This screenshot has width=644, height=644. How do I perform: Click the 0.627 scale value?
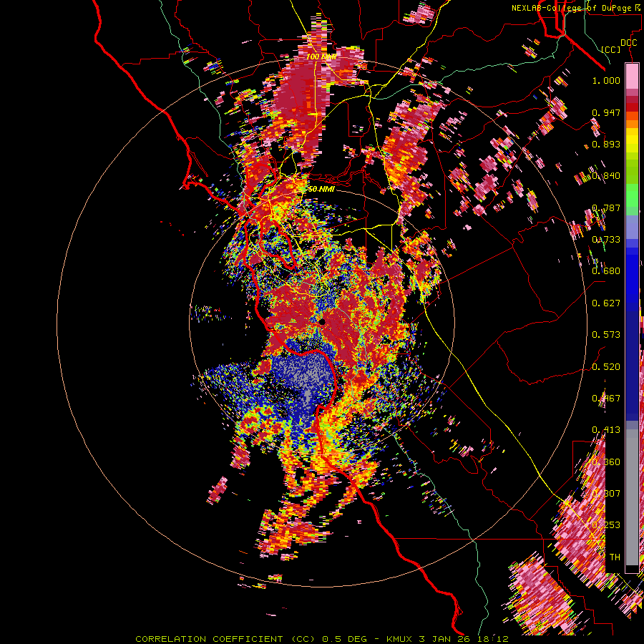click(x=606, y=303)
